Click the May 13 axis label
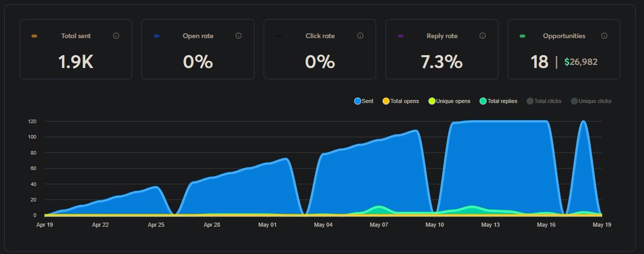 point(491,225)
